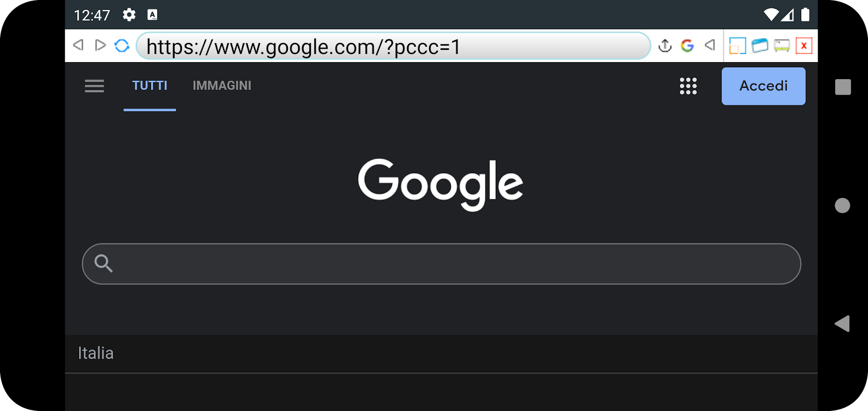Collapse the toolbar with the left triangle
The width and height of the screenshot is (868, 411).
click(x=710, y=45)
